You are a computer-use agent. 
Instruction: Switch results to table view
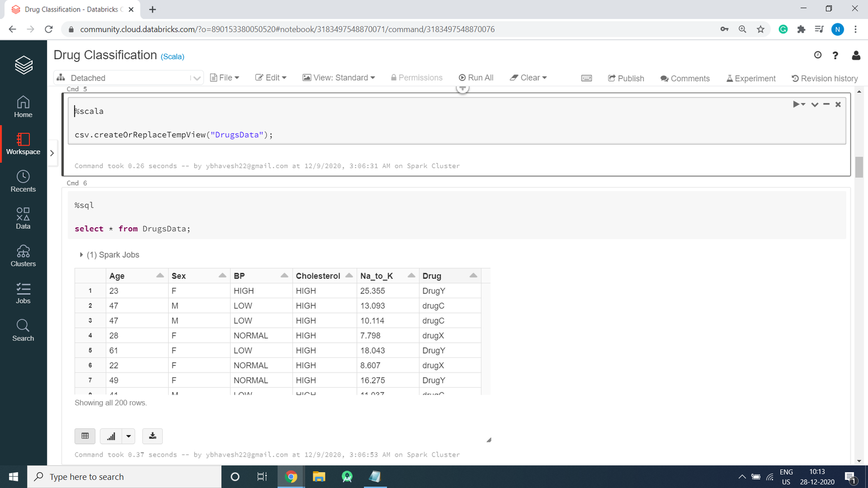[x=85, y=436]
